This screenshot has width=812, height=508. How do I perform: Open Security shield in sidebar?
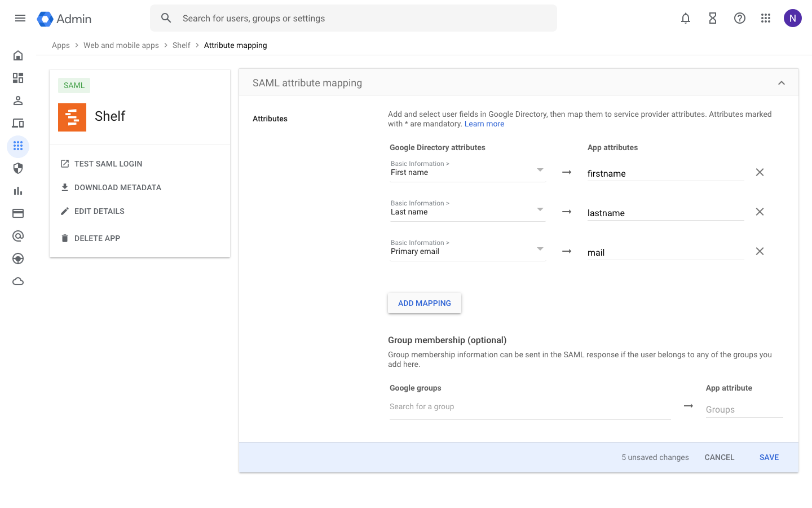point(18,168)
